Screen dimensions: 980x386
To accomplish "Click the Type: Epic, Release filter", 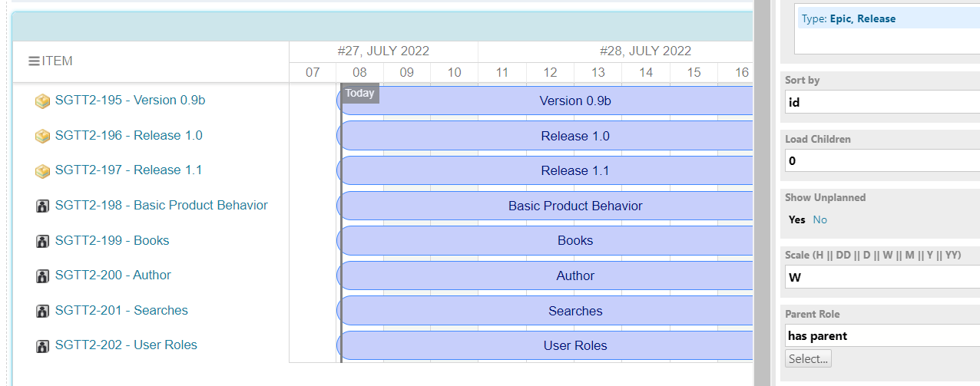I will coord(889,18).
